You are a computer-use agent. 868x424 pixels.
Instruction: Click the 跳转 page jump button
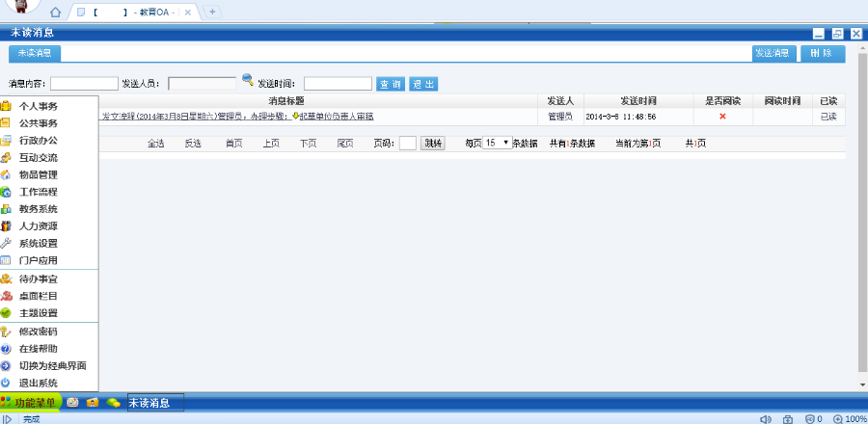[433, 144]
